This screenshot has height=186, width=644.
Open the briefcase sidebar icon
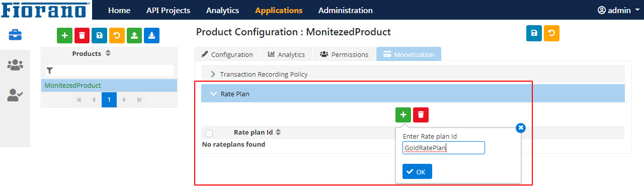coord(15,34)
